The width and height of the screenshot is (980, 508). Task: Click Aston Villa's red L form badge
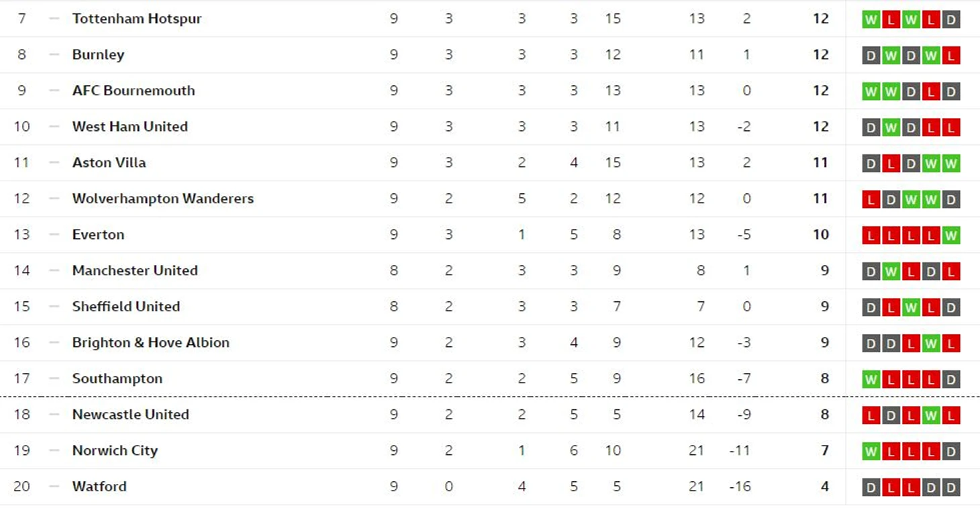tap(891, 164)
